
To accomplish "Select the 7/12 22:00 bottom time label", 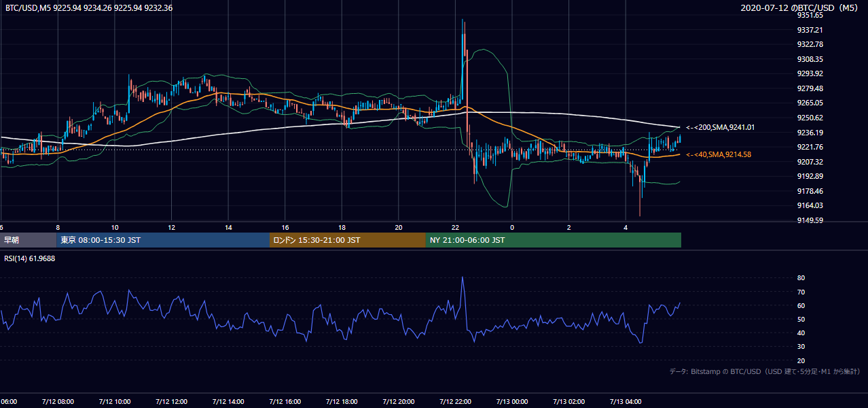I will (455, 402).
